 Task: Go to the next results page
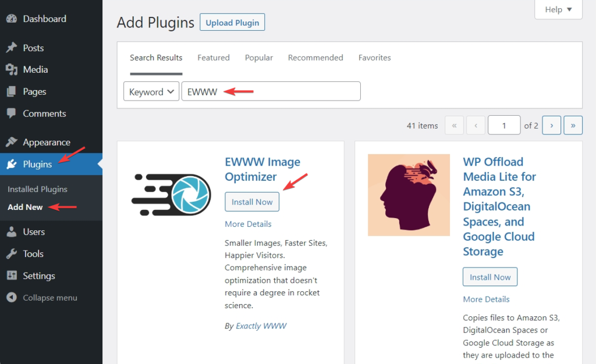(552, 125)
